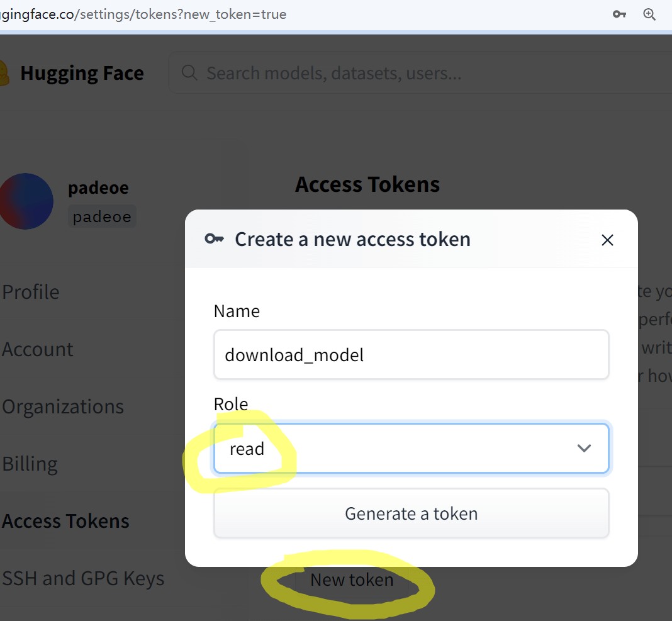Click the Hugging Face home link text
672x621 pixels.
(82, 73)
